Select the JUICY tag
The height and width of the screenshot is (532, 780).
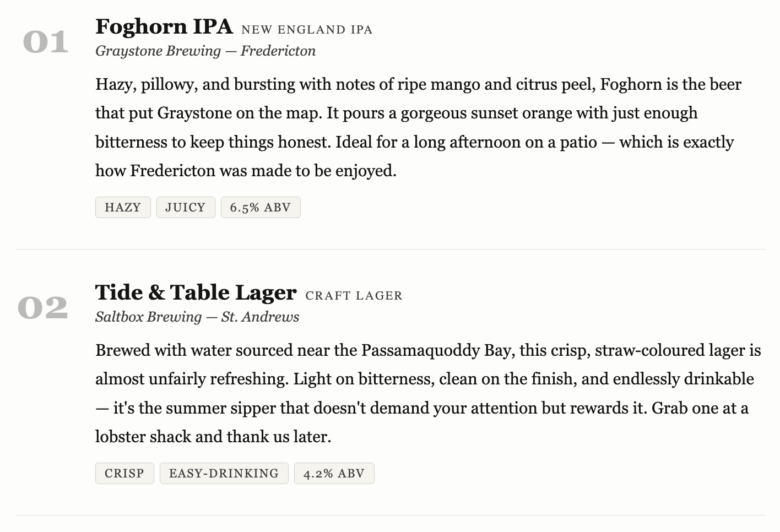tap(185, 208)
